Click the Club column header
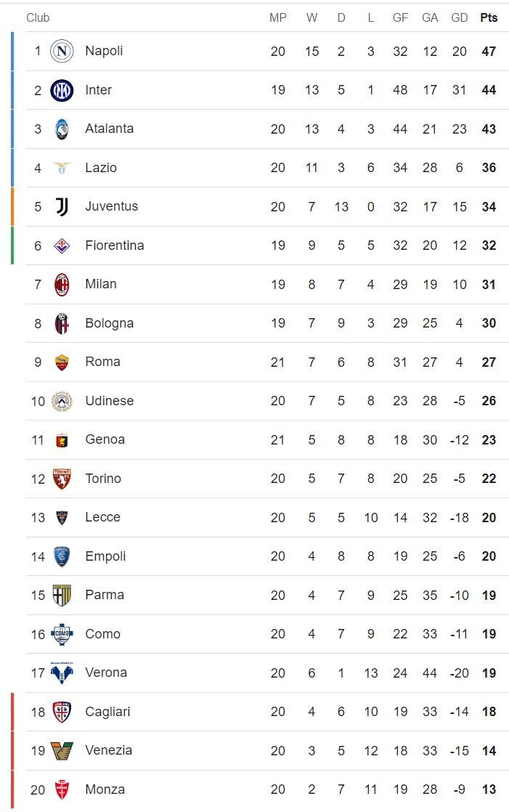This screenshot has height=812, width=509. coord(38,17)
